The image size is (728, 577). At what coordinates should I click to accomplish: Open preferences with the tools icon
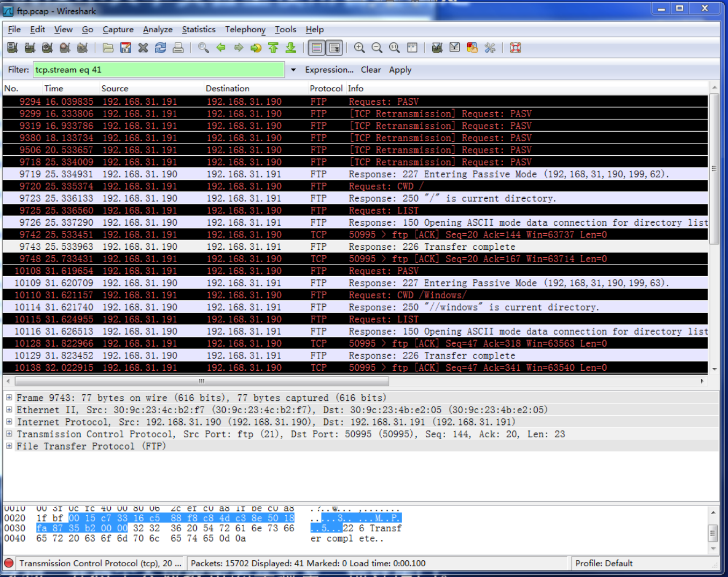click(x=490, y=48)
